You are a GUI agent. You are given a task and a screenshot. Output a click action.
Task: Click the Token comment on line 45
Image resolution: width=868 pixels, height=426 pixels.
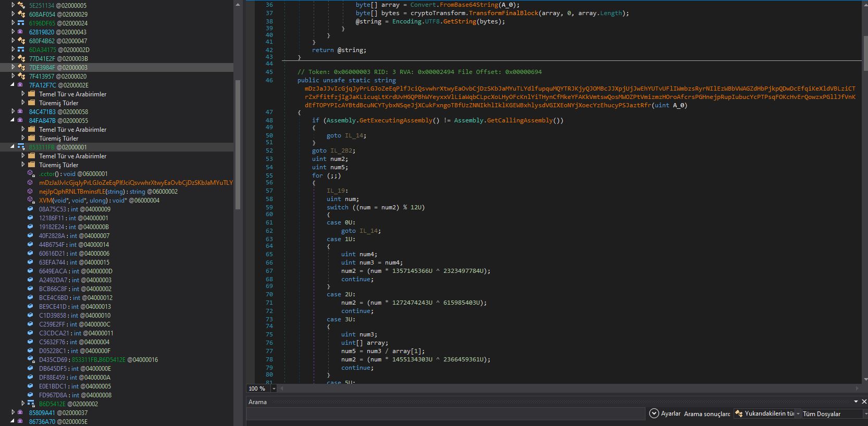tap(419, 72)
